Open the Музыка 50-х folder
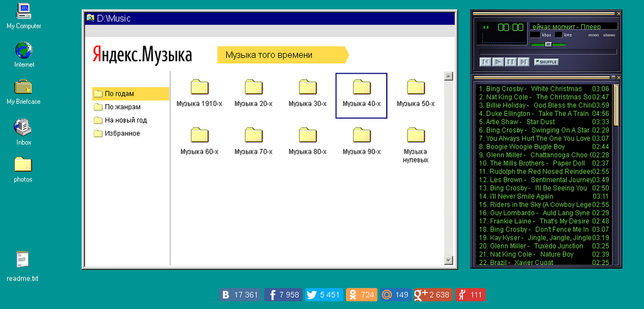Screen dimensions: 644x309 pyautogui.click(x=416, y=93)
